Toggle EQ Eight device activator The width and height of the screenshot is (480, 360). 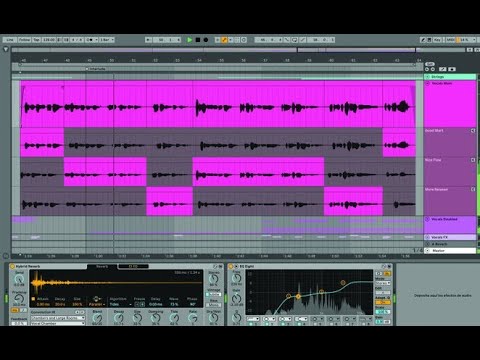pyautogui.click(x=230, y=266)
